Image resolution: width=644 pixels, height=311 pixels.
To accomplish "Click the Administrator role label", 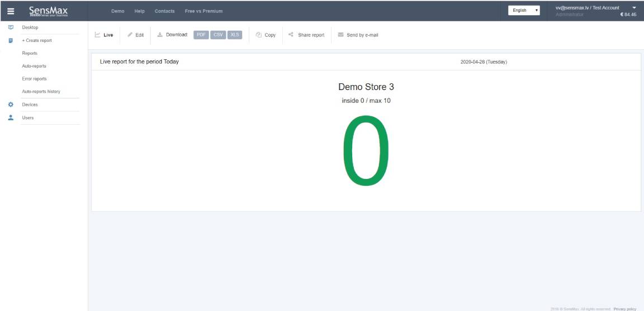I will coord(569,15).
